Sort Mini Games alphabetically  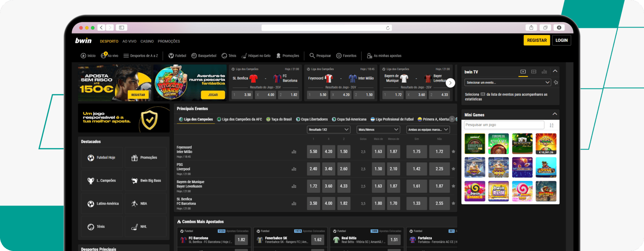(x=552, y=125)
